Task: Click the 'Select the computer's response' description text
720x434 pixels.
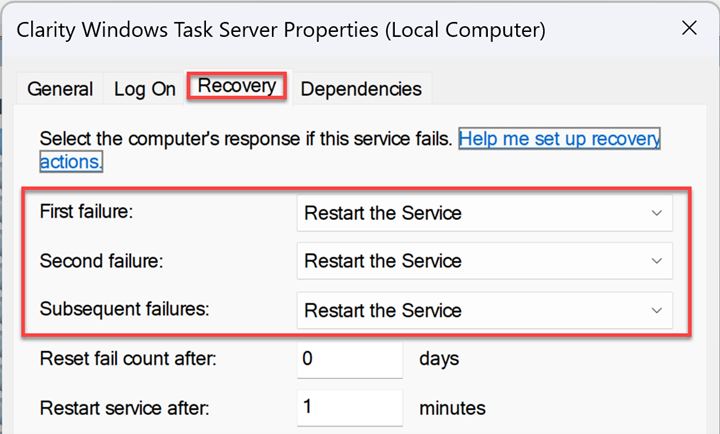Action: click(x=246, y=138)
